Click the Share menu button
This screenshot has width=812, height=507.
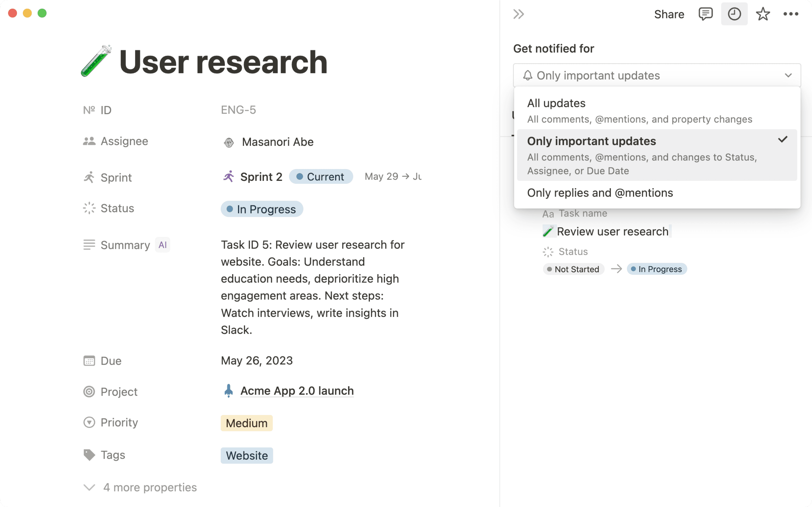click(669, 14)
